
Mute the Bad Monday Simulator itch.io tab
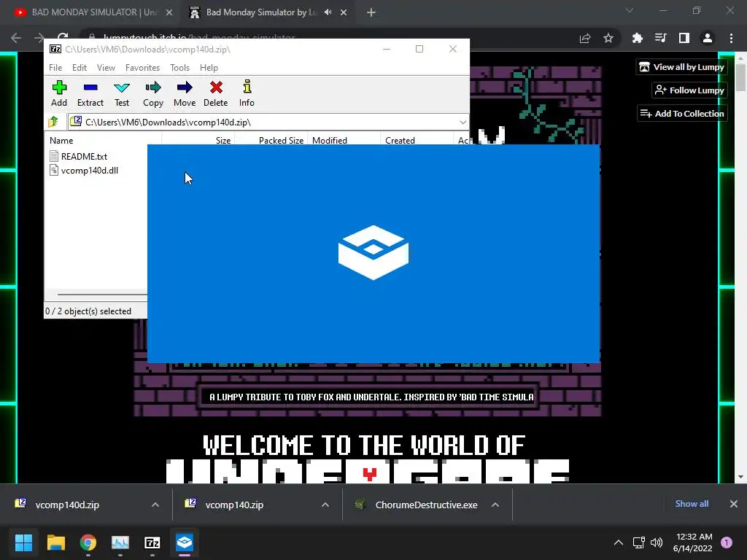pos(328,12)
